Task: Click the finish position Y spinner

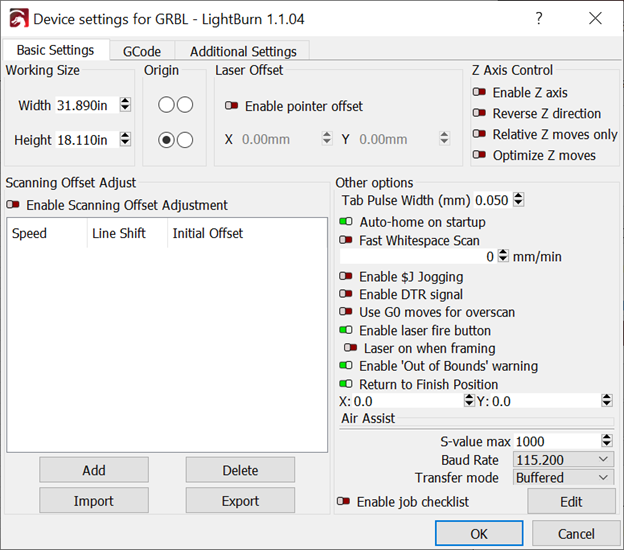Action: 607,400
